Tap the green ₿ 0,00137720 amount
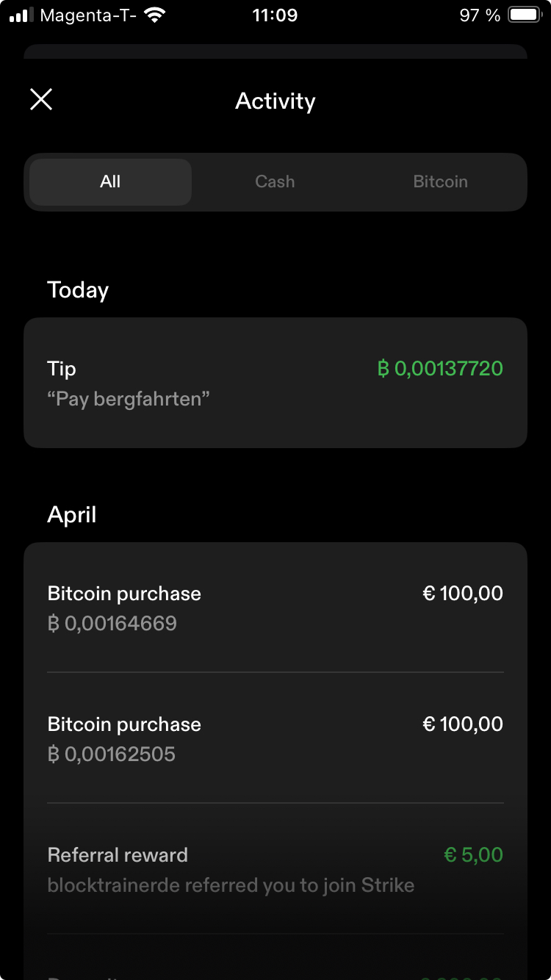The height and width of the screenshot is (980, 551). click(x=440, y=369)
